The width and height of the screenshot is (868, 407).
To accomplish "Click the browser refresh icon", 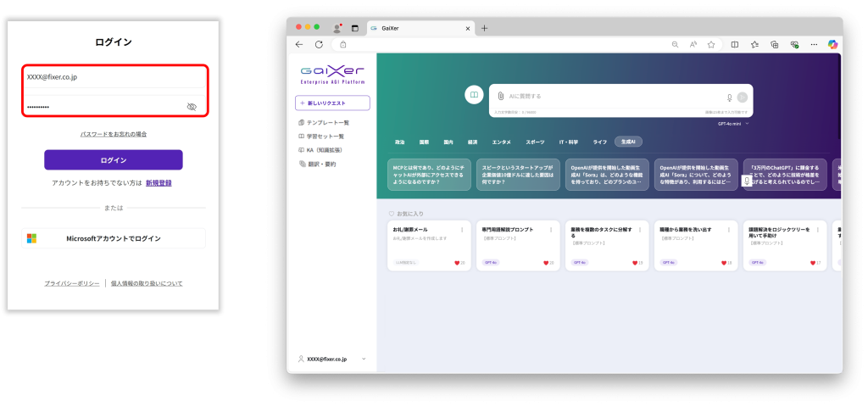I will [319, 44].
